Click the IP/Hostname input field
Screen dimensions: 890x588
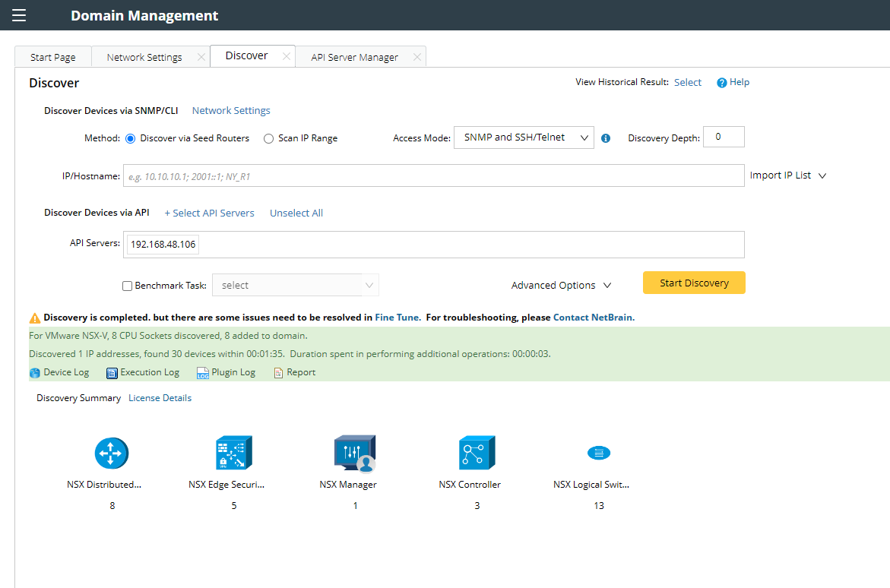432,175
